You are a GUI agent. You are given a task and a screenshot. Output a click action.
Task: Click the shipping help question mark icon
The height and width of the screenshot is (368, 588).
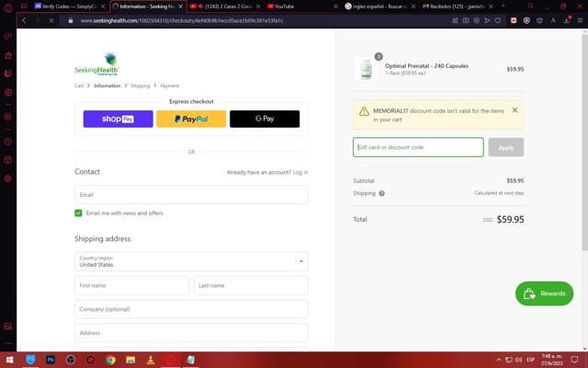point(381,193)
